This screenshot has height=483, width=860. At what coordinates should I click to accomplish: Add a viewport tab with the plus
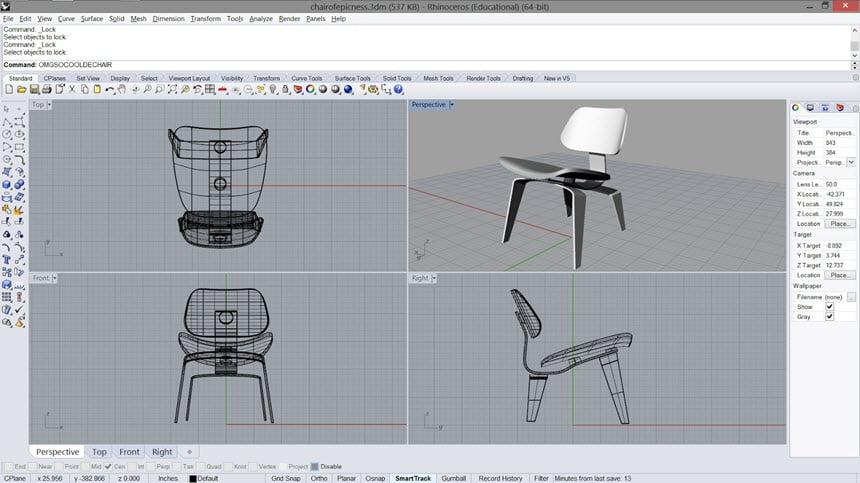189,452
